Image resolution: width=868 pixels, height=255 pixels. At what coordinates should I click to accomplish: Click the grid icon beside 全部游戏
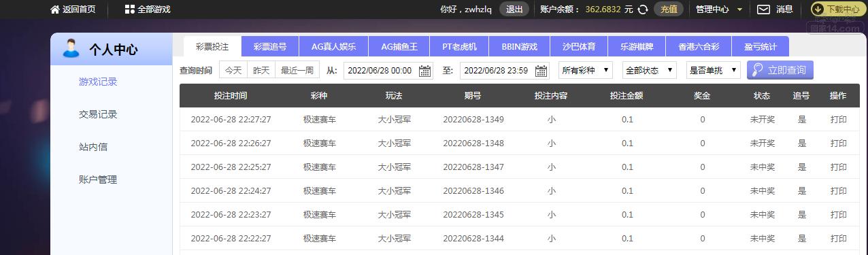(129, 10)
